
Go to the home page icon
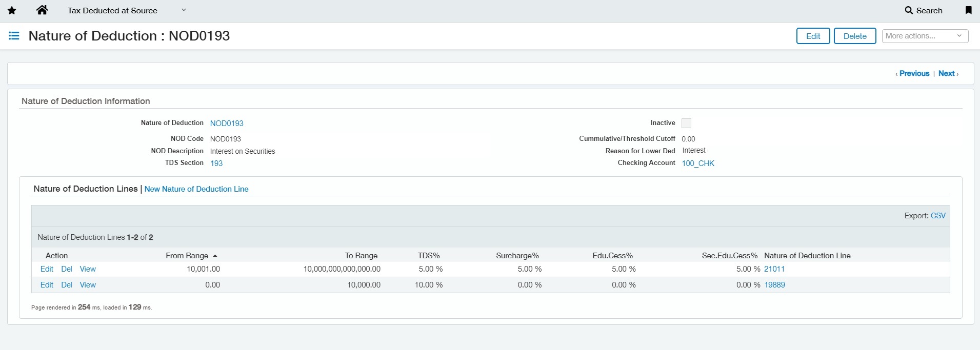(x=42, y=10)
